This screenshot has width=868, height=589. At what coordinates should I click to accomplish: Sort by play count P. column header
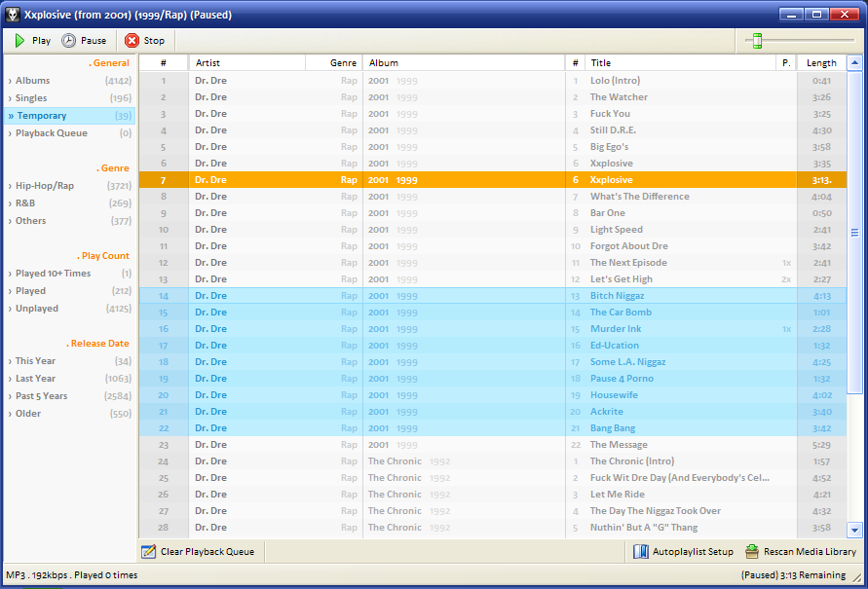pos(786,63)
